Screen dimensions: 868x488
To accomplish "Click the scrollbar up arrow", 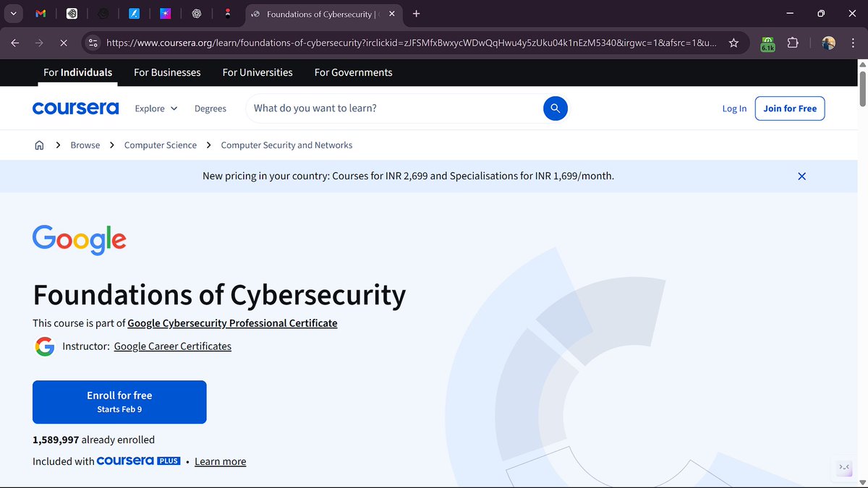I will [x=862, y=64].
